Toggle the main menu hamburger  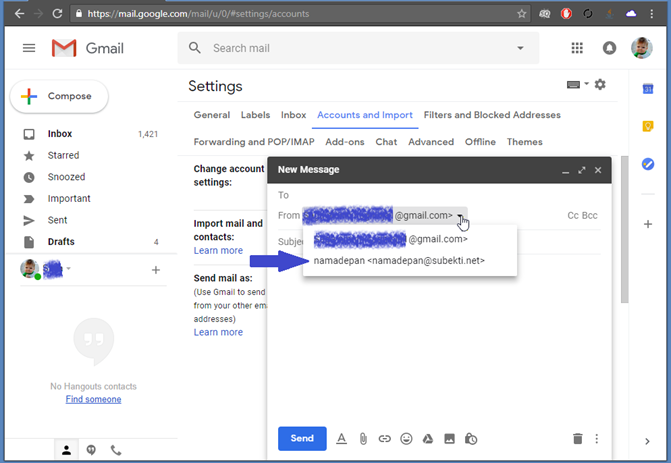pyautogui.click(x=29, y=48)
